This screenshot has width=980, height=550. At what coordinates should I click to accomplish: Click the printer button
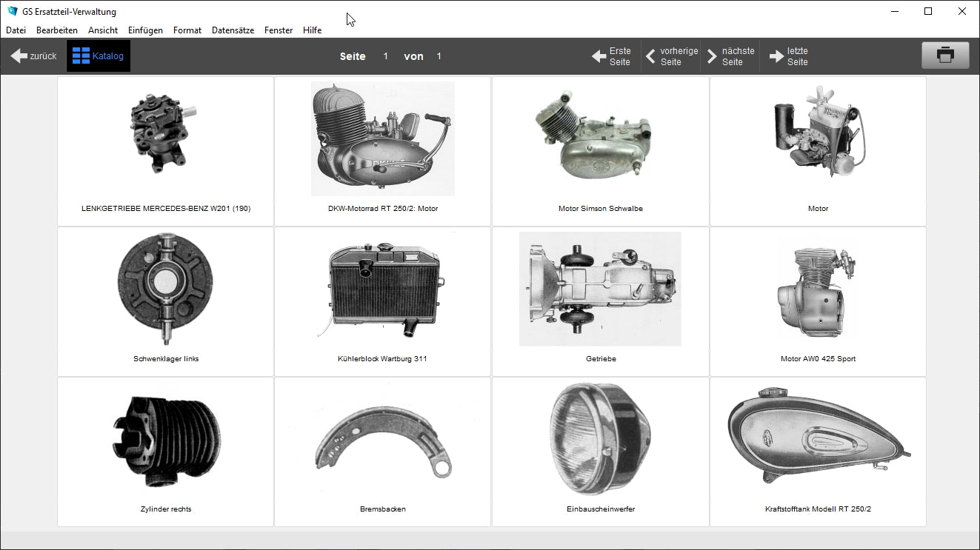click(944, 56)
